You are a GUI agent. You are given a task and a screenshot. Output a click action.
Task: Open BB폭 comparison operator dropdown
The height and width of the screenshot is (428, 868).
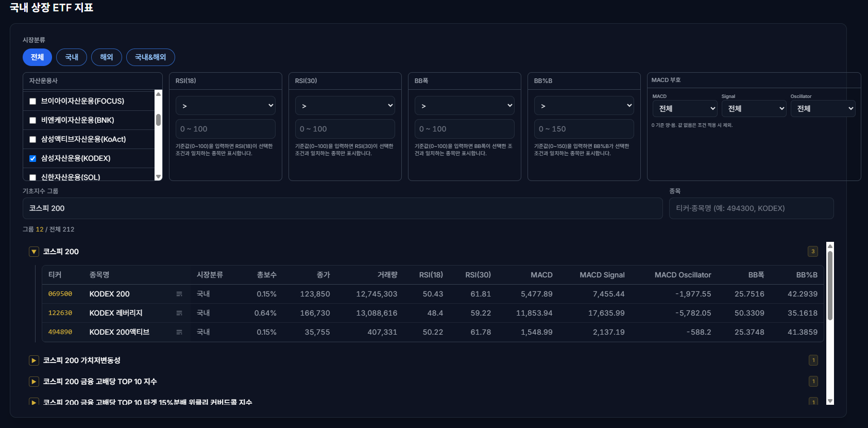tap(465, 106)
